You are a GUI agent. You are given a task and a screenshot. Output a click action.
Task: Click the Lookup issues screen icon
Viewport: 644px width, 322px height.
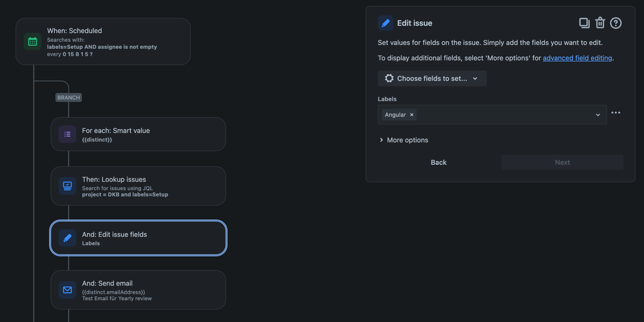pyautogui.click(x=67, y=186)
